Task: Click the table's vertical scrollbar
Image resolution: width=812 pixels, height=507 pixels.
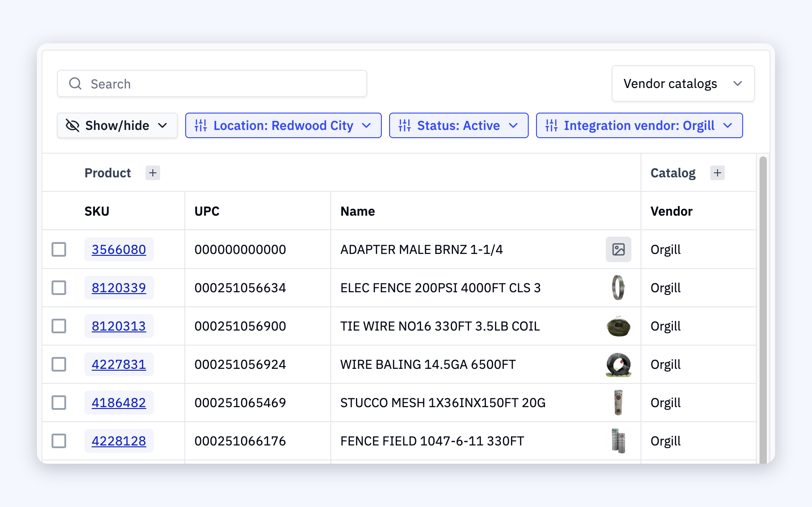Action: click(x=763, y=310)
